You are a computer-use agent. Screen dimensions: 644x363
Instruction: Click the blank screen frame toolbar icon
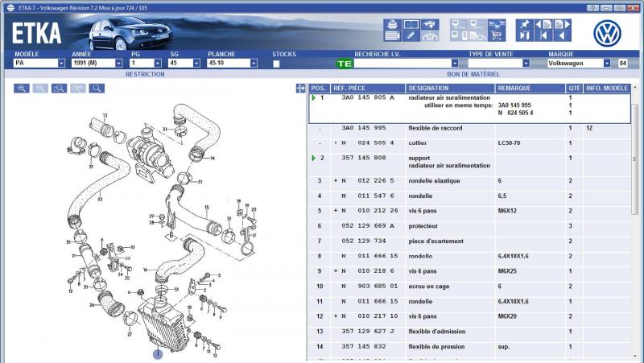coord(411,25)
